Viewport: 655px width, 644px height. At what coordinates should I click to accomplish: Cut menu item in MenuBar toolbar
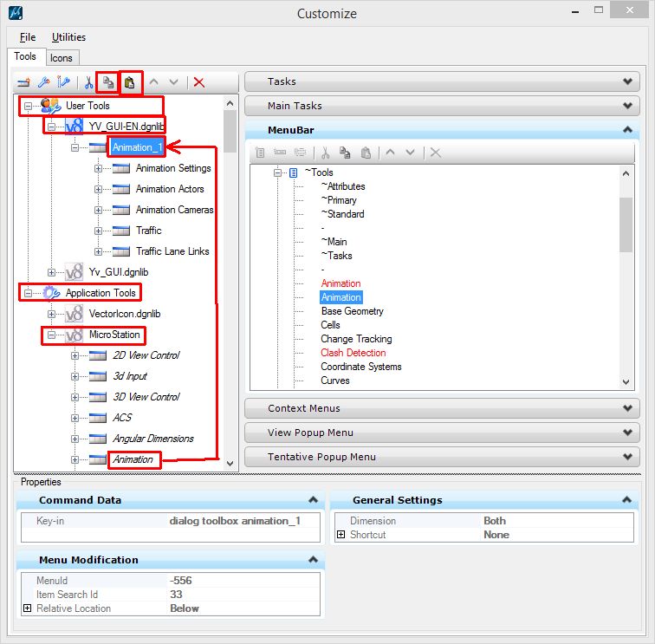[x=326, y=153]
